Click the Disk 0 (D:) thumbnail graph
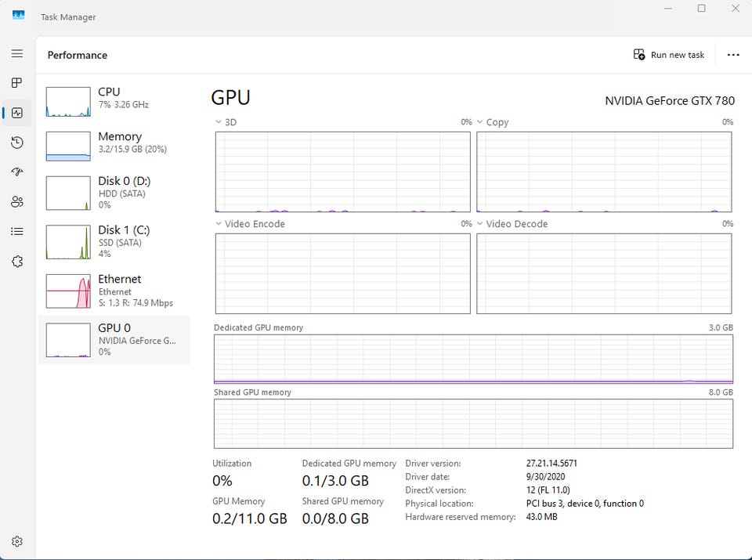Viewport: 752px width, 560px height. (68, 193)
